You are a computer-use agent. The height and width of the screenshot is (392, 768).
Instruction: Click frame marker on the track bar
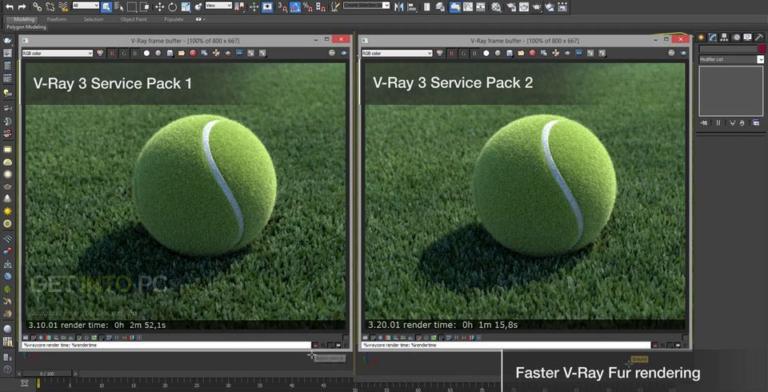click(38, 383)
